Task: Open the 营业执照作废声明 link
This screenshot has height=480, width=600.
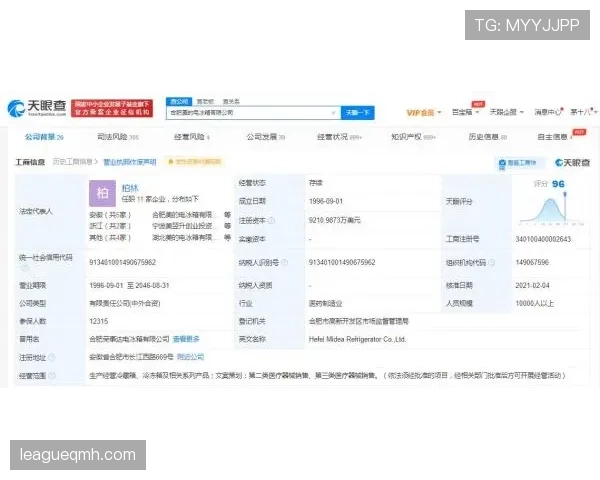Action: [x=130, y=162]
